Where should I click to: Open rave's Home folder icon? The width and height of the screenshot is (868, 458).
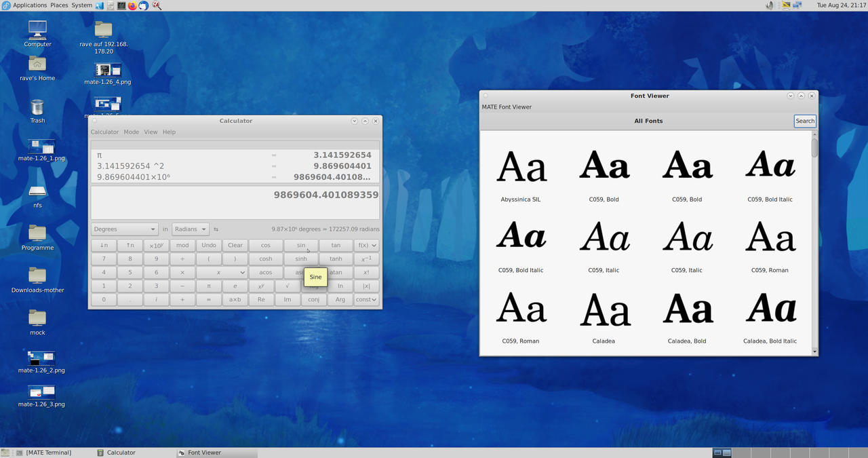(37, 65)
